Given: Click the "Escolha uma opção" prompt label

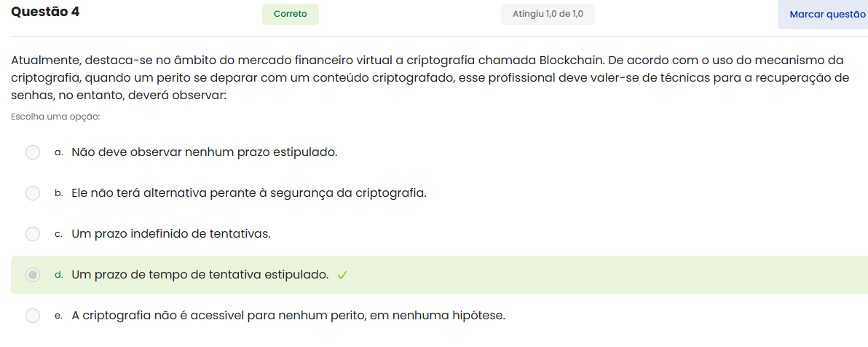Looking at the screenshot, I should point(55,116).
